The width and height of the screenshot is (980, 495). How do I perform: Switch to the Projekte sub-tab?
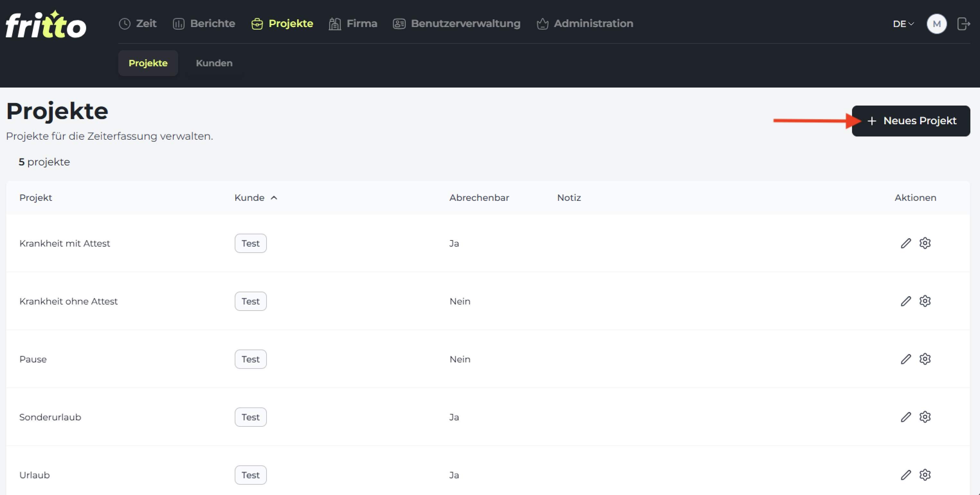[x=148, y=63]
